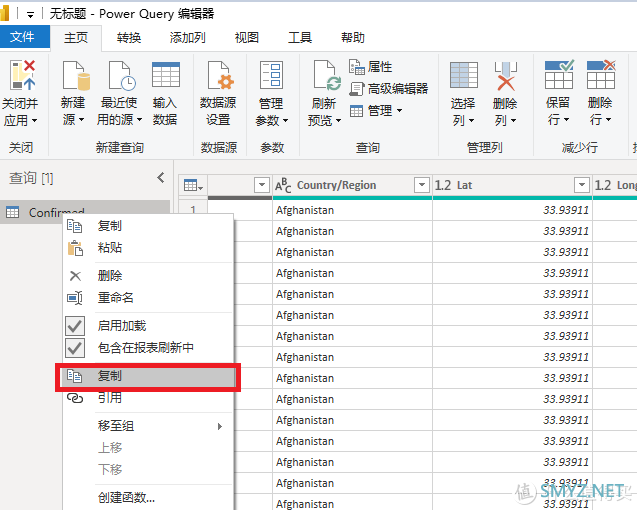
Task: Switch to the Transform (转换) tab
Action: click(x=129, y=38)
